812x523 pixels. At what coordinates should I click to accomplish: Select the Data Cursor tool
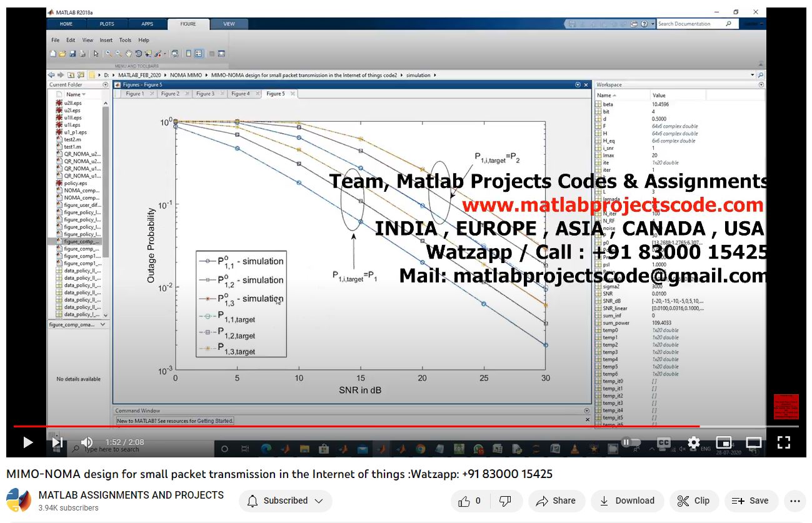148,54
